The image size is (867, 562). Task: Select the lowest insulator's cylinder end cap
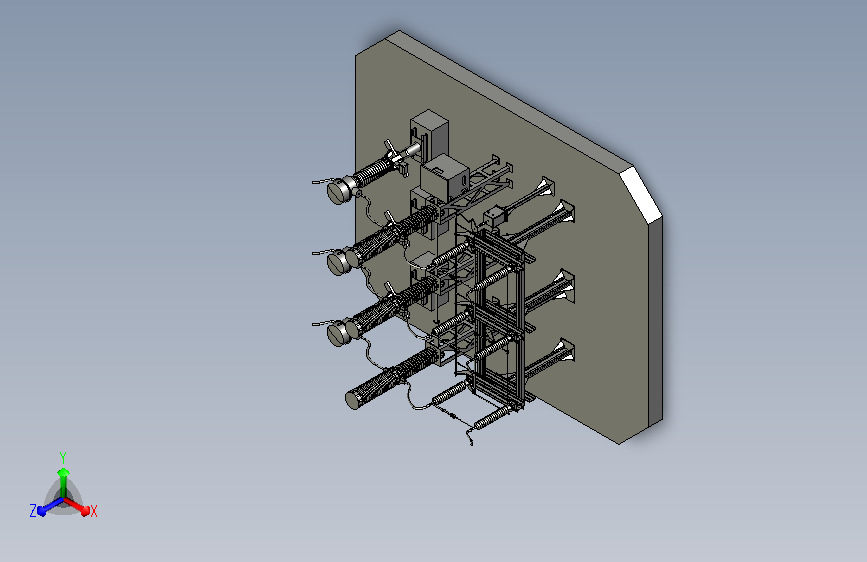352,400
